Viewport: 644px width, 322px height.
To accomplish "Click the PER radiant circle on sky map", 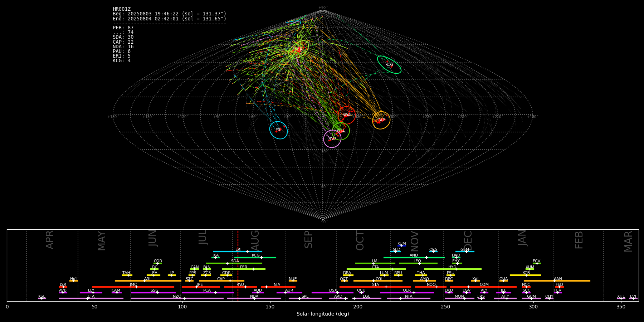I will (298, 49).
